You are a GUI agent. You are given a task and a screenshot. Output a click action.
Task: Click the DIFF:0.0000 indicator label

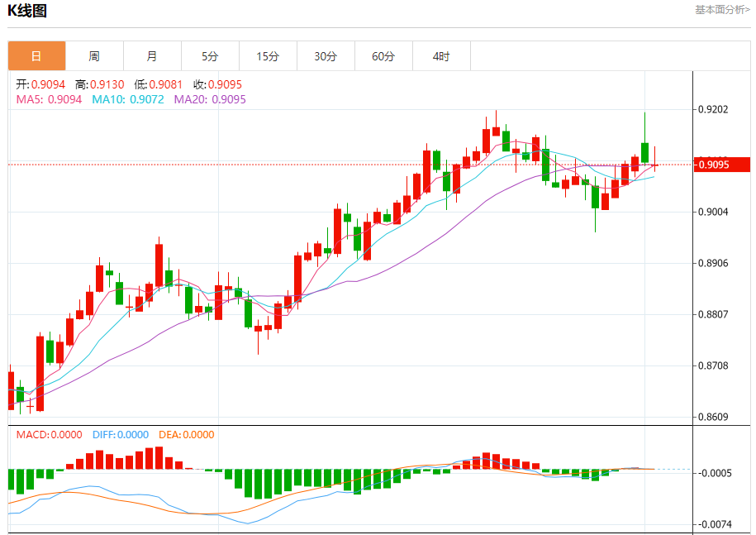121,435
